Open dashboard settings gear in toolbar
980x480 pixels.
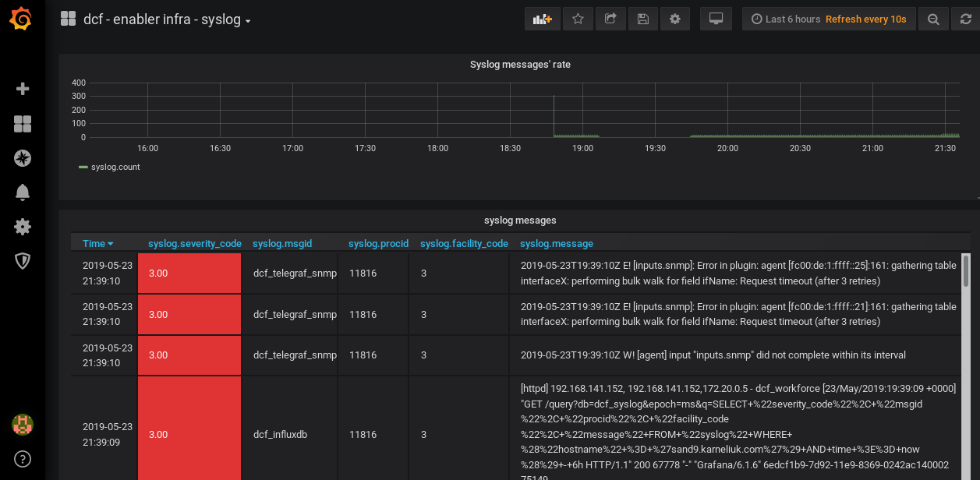675,19
